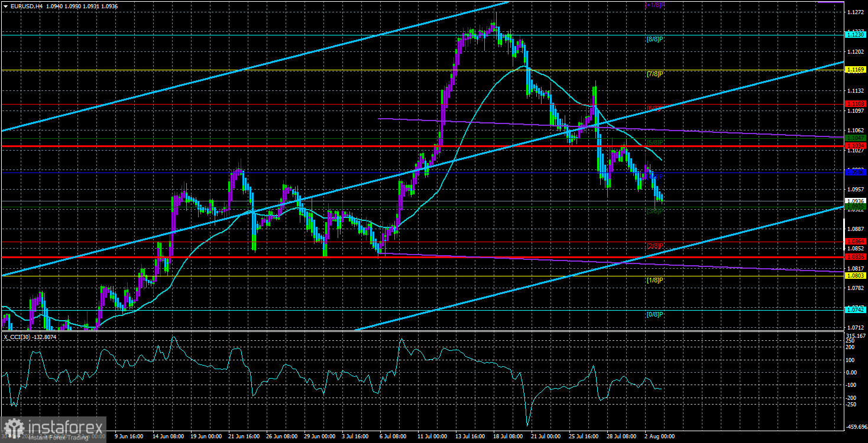Click the 1.1062 price axis value
The width and height of the screenshot is (868, 443).
pos(856,130)
